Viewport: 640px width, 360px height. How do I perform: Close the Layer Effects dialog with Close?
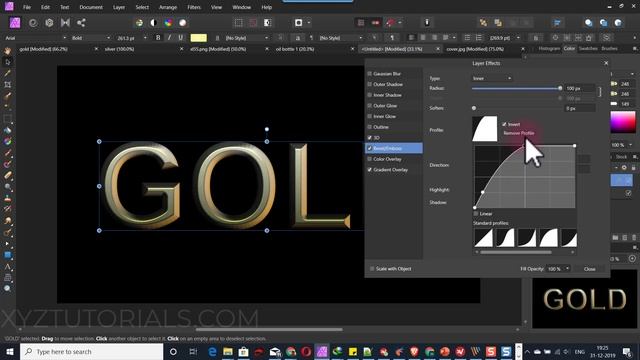click(589, 269)
